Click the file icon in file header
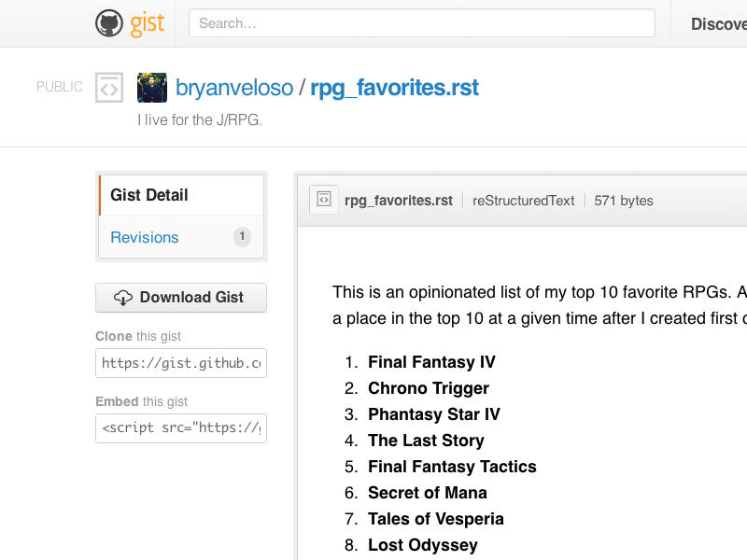The image size is (747, 560). 324,200
